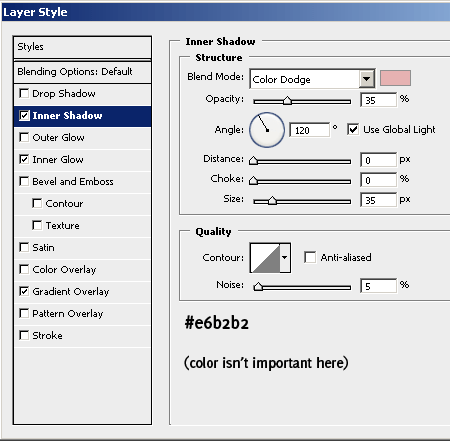The width and height of the screenshot is (450, 441).
Task: Enable the Anti-aliased checkbox
Action: (x=310, y=257)
